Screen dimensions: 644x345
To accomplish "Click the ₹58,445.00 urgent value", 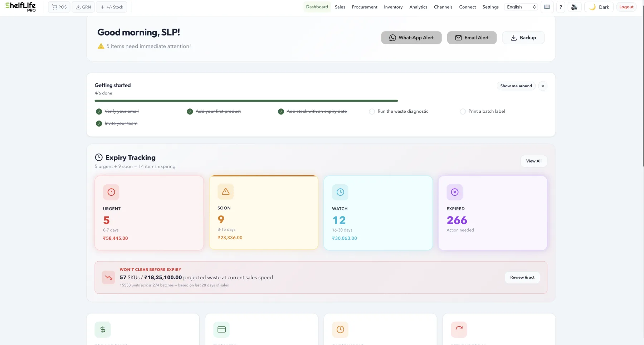I will [116, 238].
